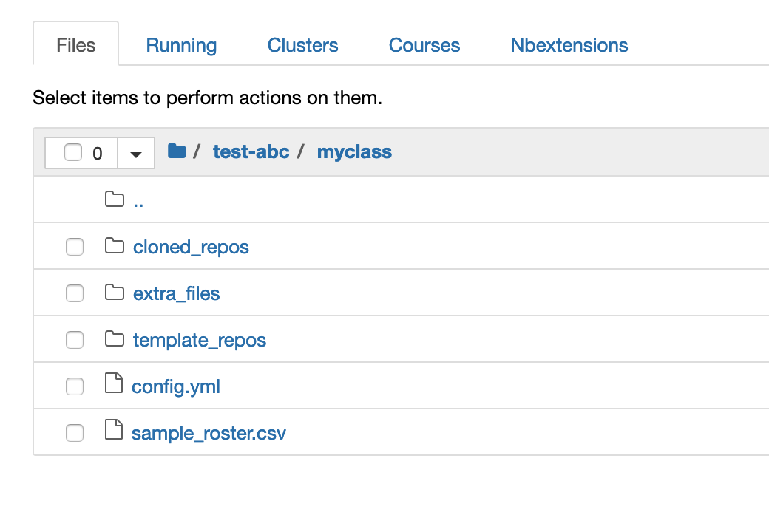Switch to the Nbextensions tab
The image size is (769, 532).
[x=569, y=45]
